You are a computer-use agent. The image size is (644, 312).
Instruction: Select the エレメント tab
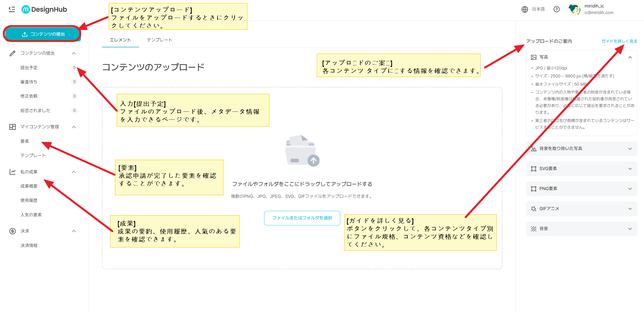(120, 40)
